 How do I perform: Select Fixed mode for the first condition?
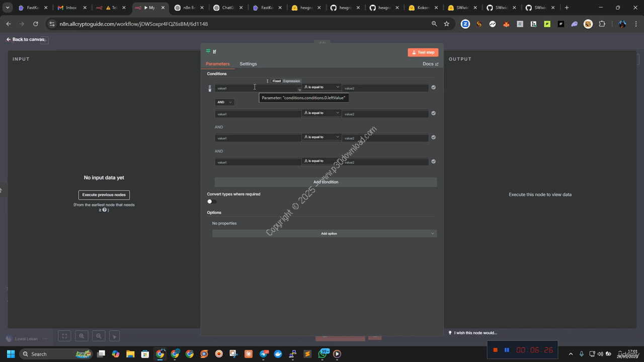click(276, 81)
